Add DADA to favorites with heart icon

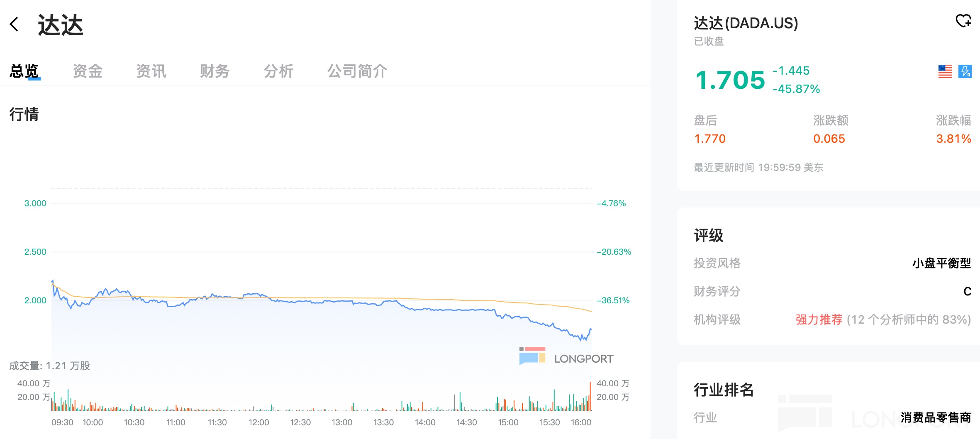pyautogui.click(x=963, y=21)
